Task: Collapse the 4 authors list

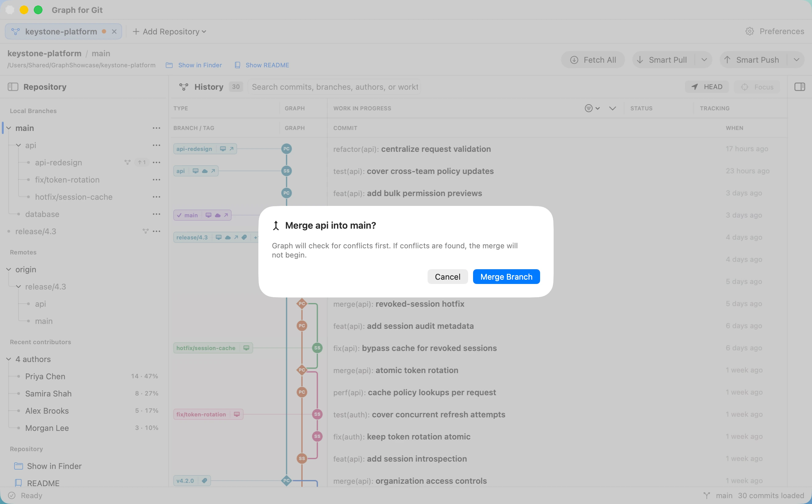Action: [9, 359]
